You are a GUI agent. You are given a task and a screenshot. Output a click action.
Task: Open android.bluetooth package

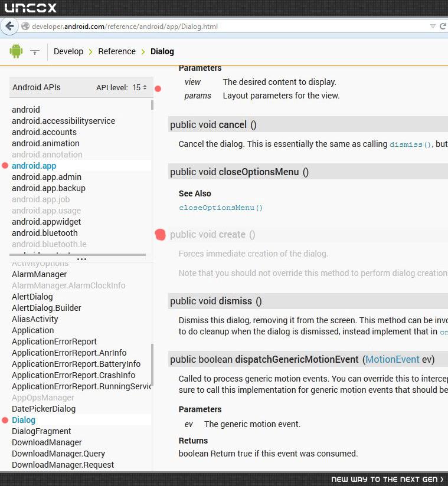pos(45,233)
